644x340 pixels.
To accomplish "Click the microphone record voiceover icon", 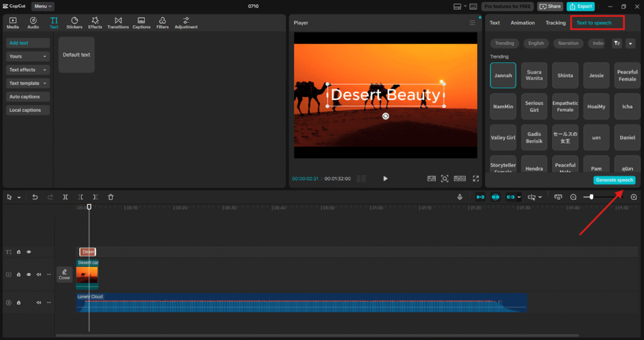I will (460, 197).
